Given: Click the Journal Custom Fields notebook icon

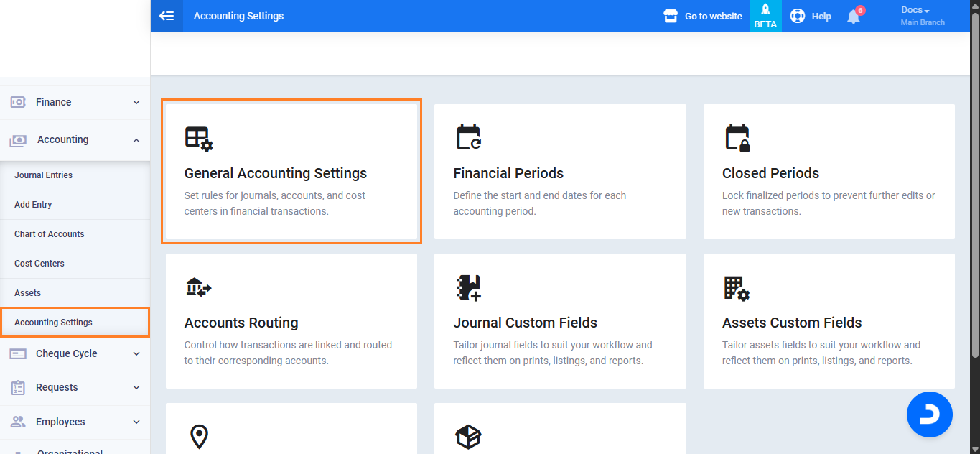Looking at the screenshot, I should [468, 287].
